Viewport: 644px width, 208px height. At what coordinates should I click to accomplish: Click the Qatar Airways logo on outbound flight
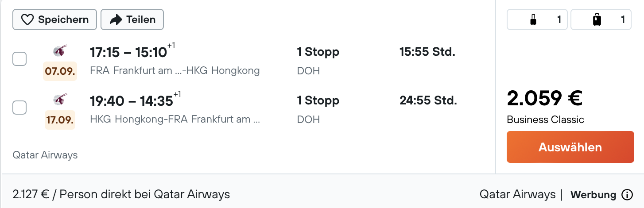60,51
